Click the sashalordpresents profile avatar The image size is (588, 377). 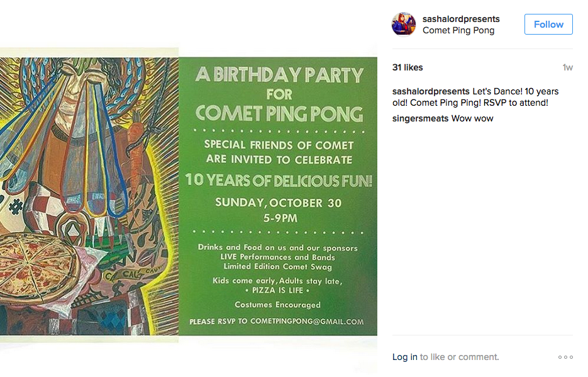tap(404, 25)
